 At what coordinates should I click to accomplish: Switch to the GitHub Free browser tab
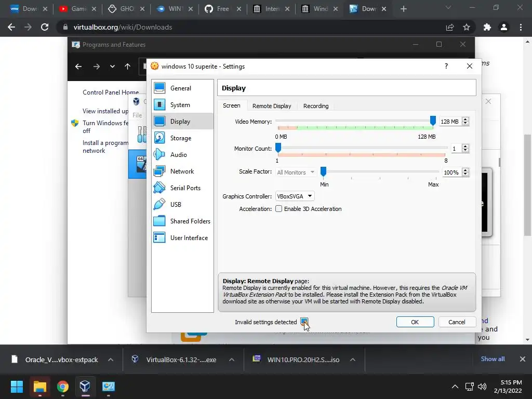[222, 9]
